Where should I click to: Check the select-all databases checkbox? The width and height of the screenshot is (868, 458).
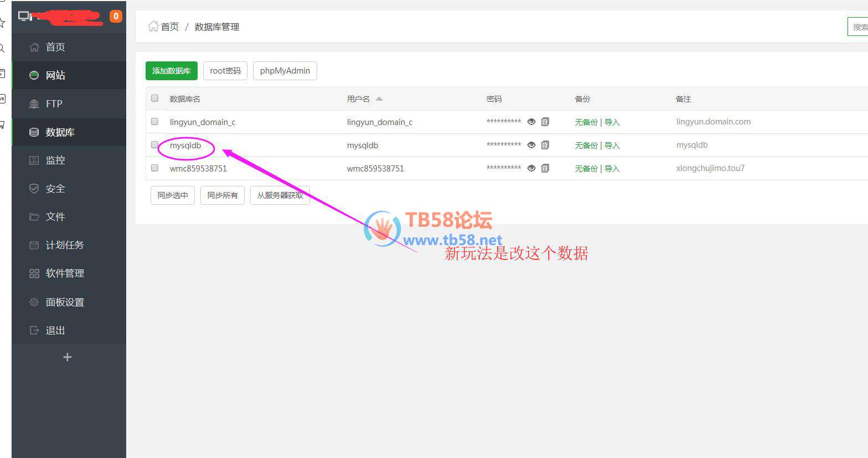(x=155, y=98)
